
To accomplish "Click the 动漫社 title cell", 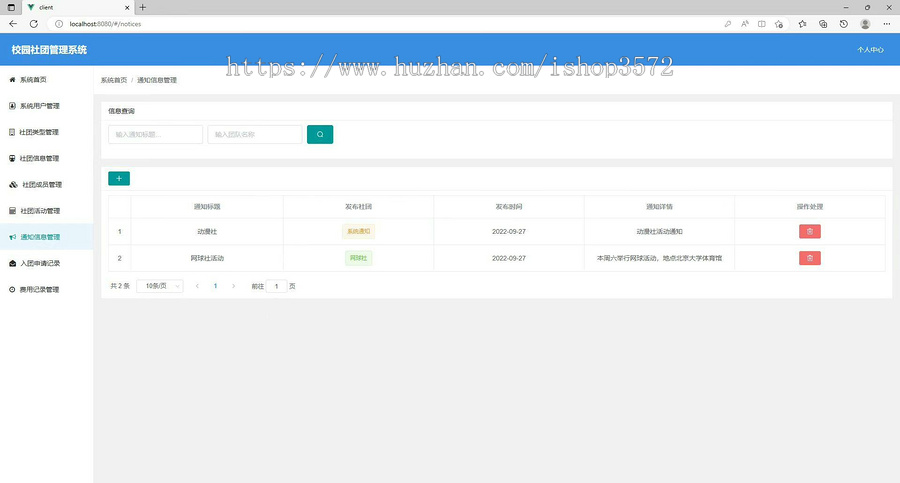I will point(207,231).
